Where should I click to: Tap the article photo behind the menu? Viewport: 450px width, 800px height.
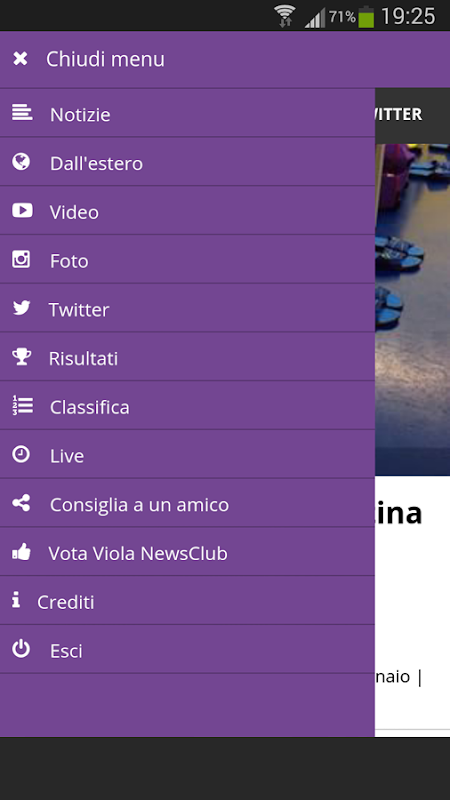pyautogui.click(x=412, y=310)
